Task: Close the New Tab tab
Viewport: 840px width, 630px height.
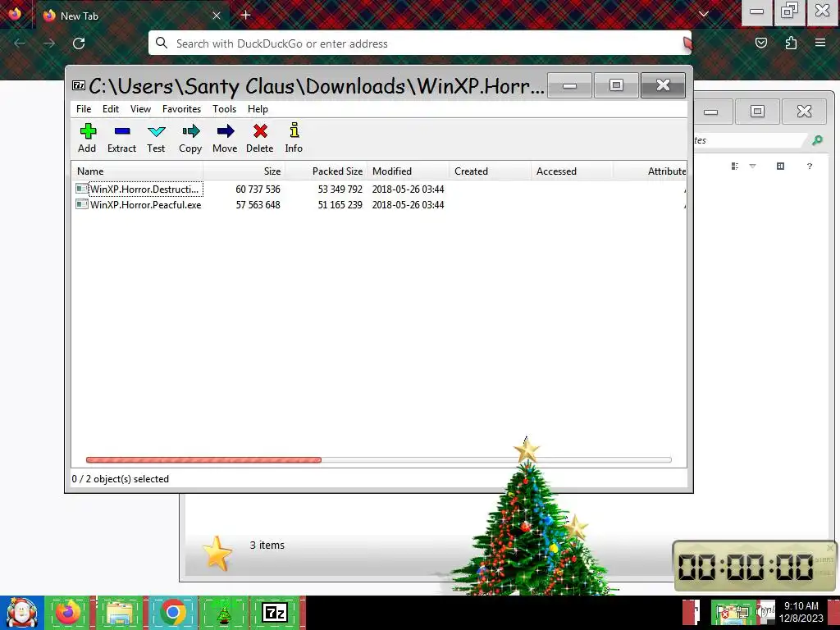Action: (x=217, y=16)
